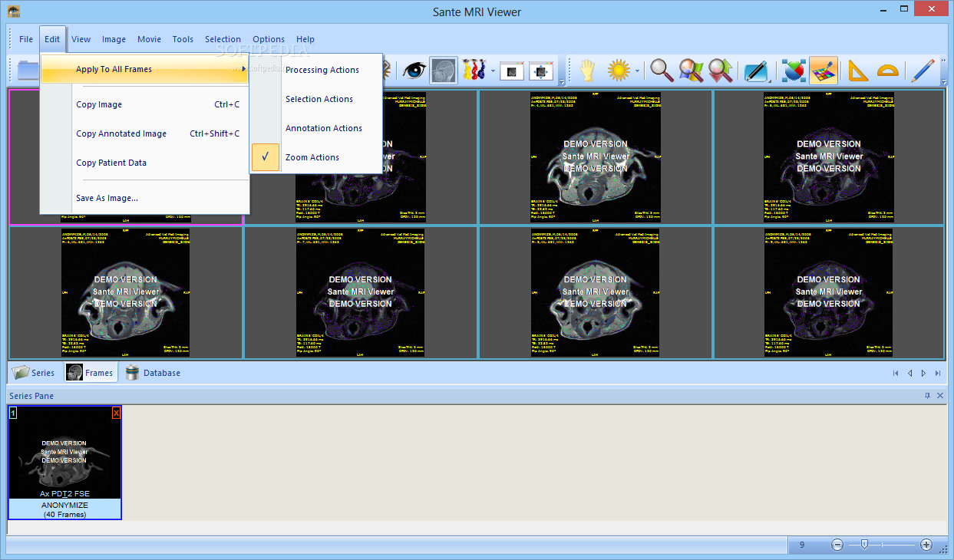The height and width of the screenshot is (560, 954).
Task: Choose Copy Patient Data
Action: (x=145, y=163)
